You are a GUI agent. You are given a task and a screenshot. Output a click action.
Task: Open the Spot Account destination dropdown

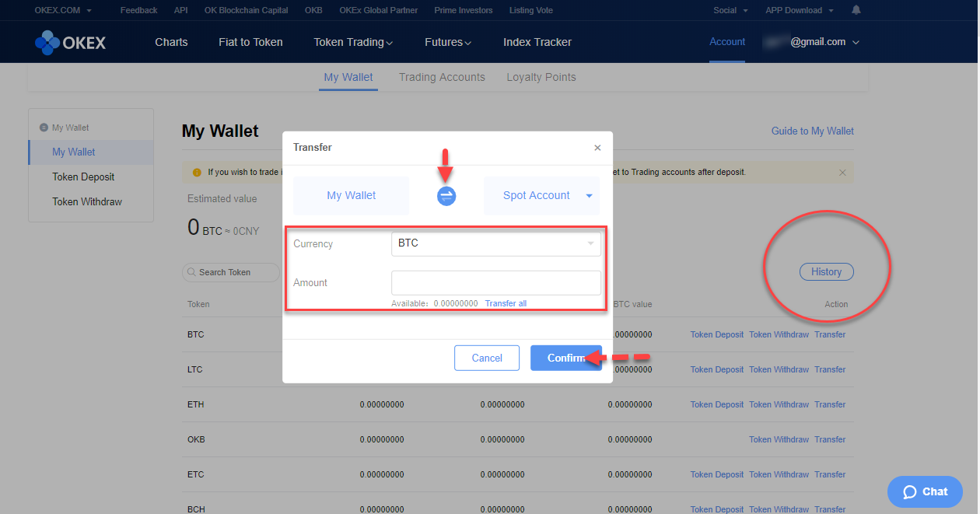(x=542, y=196)
